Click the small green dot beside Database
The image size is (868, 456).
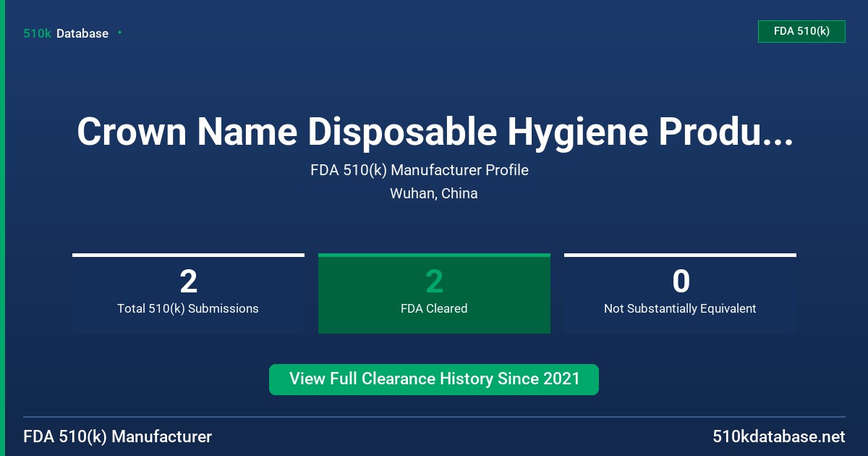pos(119,33)
